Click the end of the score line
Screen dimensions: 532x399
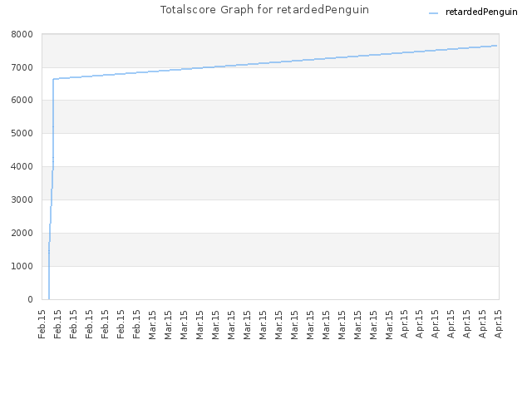coord(497,46)
